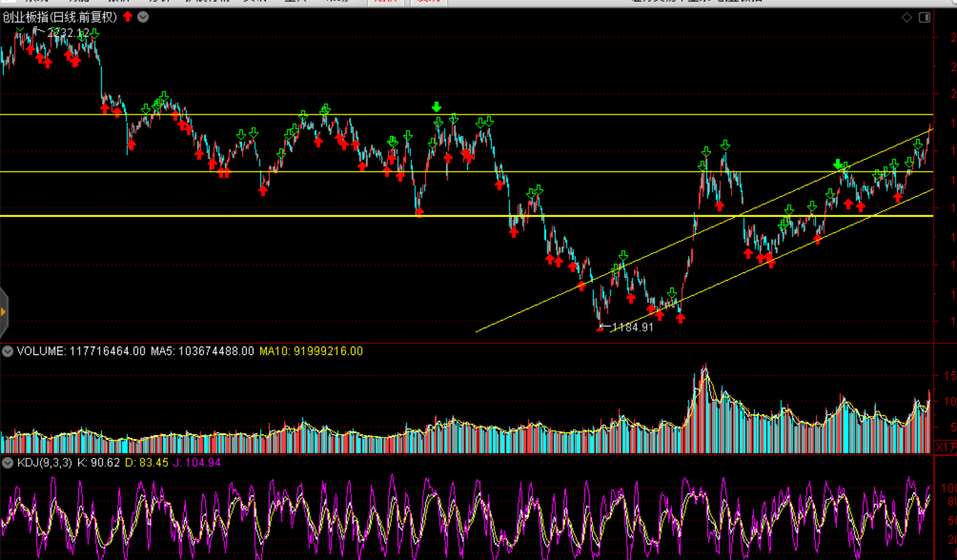The image size is (957, 560).
Task: Select the 1184.91 low price label
Action: [x=632, y=328]
